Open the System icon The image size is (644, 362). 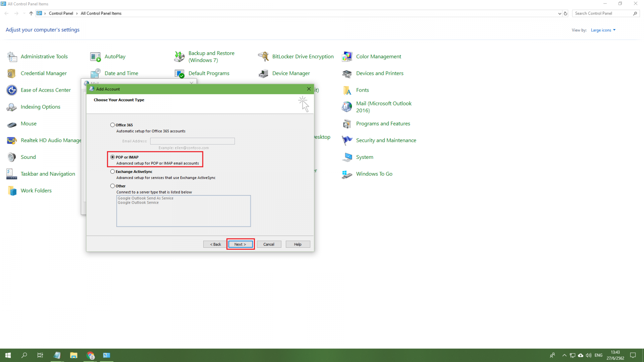tap(347, 157)
